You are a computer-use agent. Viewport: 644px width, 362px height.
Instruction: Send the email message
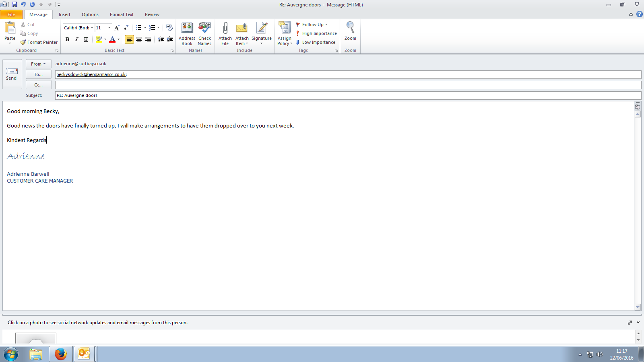[11, 74]
